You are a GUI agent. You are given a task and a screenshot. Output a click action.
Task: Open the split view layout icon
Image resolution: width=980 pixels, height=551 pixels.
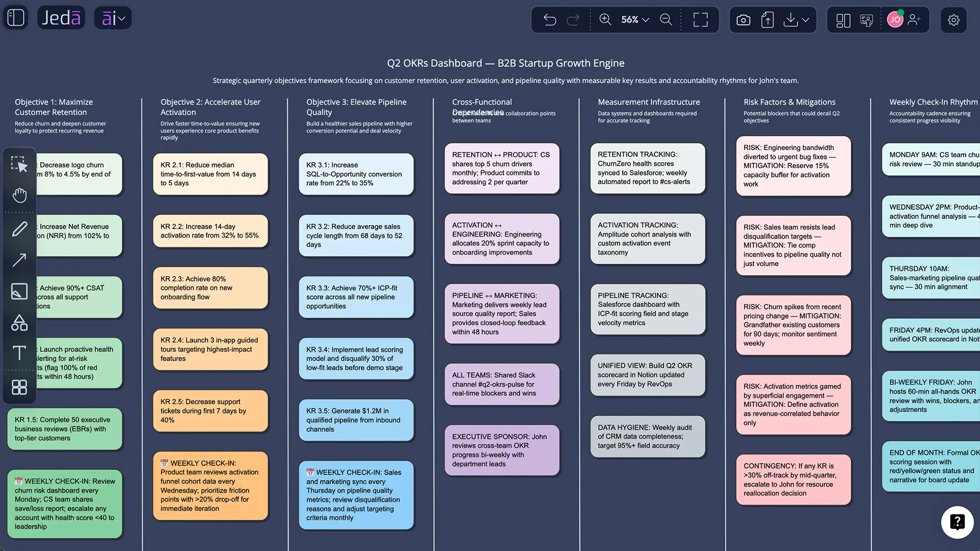coord(843,20)
